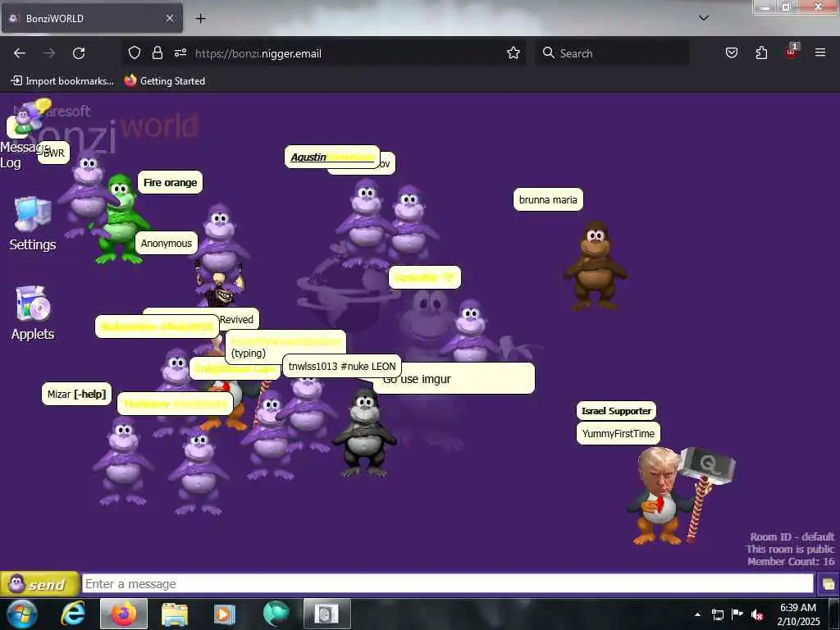The width and height of the screenshot is (840, 630).
Task: Open site permissions icon in address bar
Action: coord(180,53)
